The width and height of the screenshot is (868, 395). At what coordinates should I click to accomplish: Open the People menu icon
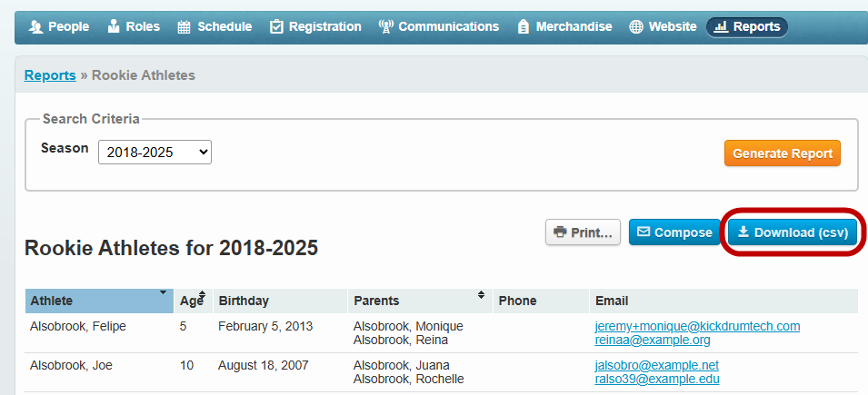pyautogui.click(x=36, y=27)
